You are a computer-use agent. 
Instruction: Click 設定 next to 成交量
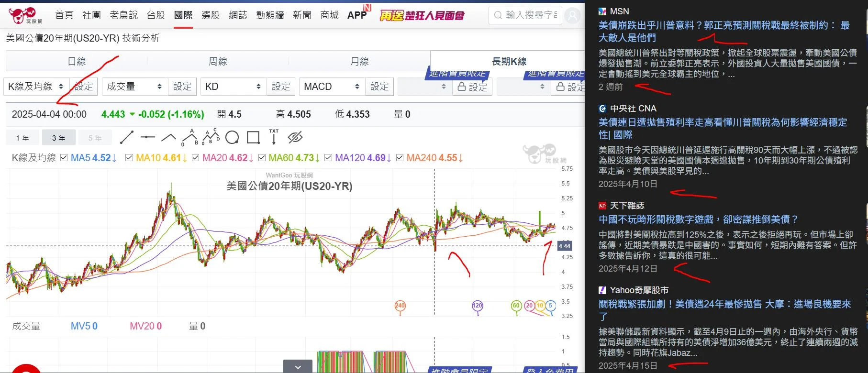coord(182,87)
